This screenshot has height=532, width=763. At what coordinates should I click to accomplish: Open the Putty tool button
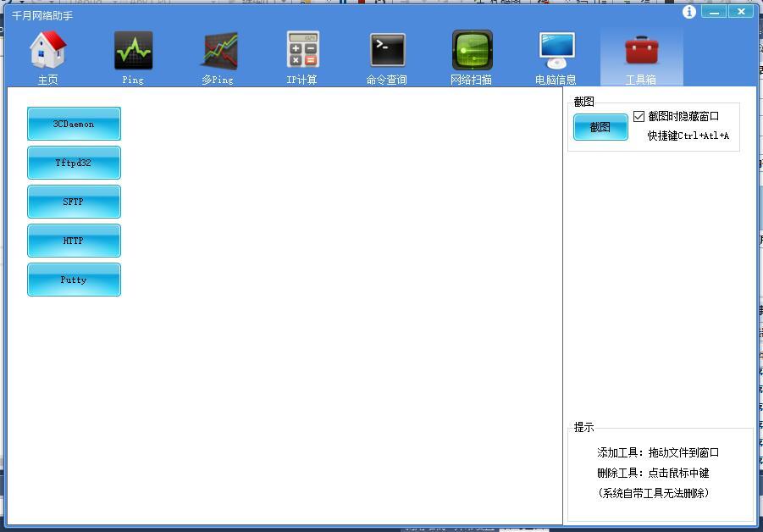coord(74,280)
